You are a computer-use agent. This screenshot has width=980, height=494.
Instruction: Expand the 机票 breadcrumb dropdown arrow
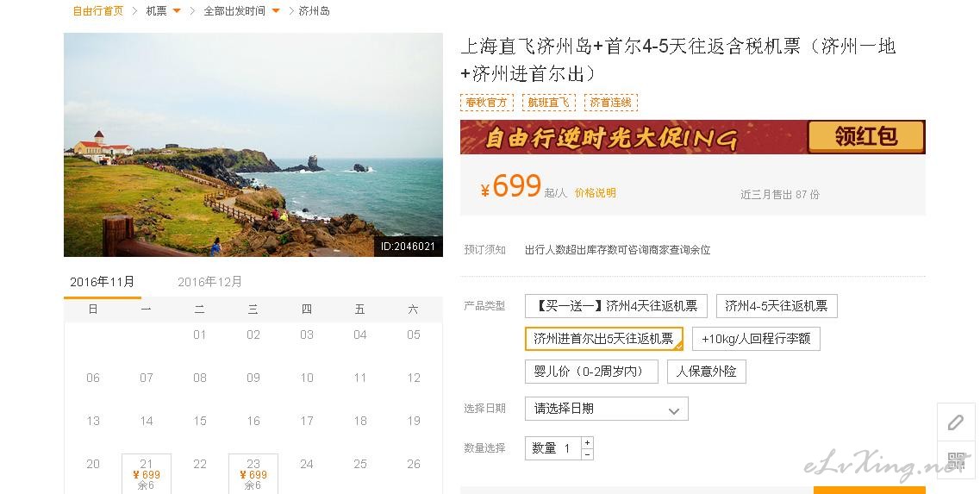(176, 10)
